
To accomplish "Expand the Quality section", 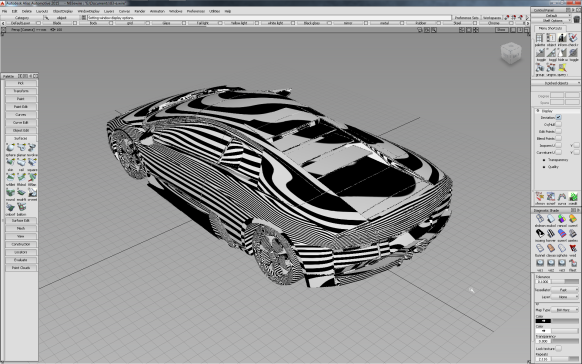I will coord(544,167).
